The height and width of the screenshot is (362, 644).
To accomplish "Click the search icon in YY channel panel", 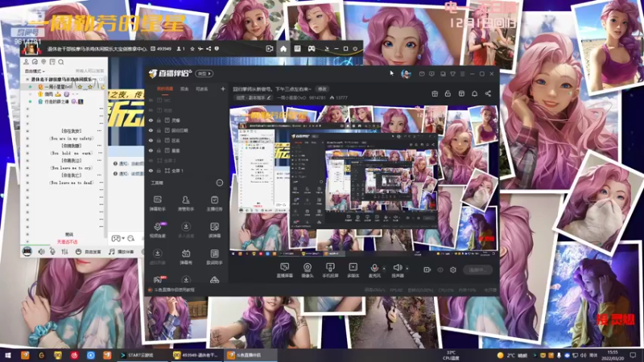I will pyautogui.click(x=61, y=62).
